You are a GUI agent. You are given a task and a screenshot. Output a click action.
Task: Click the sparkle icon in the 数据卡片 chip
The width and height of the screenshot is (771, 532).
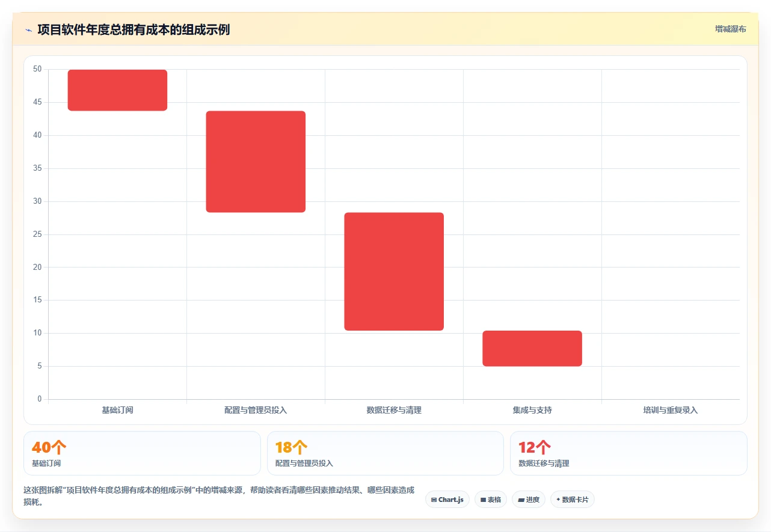coord(558,500)
